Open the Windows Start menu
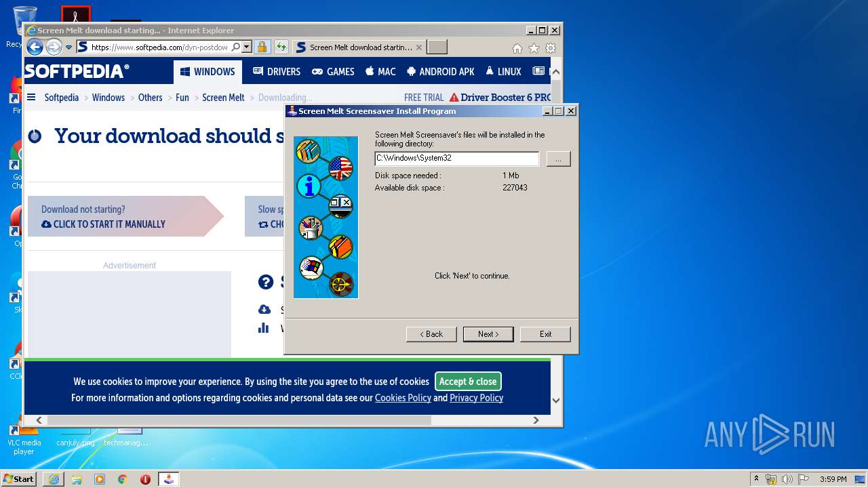The width and height of the screenshot is (868, 488). pos(18,479)
